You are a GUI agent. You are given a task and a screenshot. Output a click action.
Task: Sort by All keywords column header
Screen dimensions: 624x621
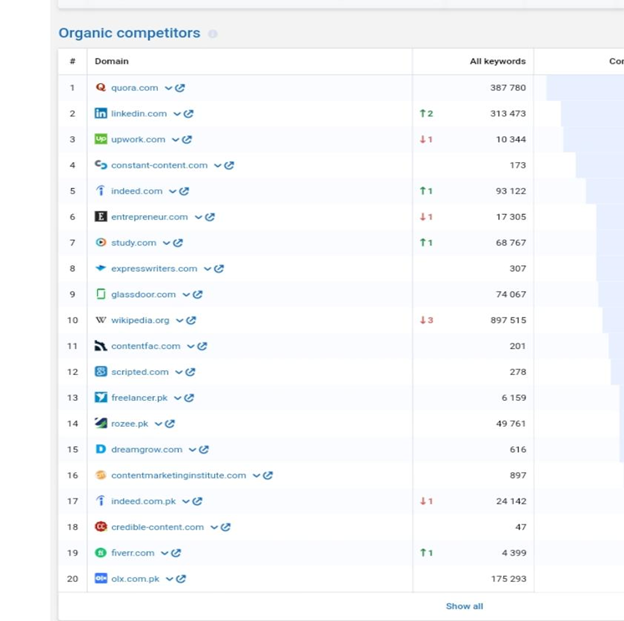click(x=497, y=61)
